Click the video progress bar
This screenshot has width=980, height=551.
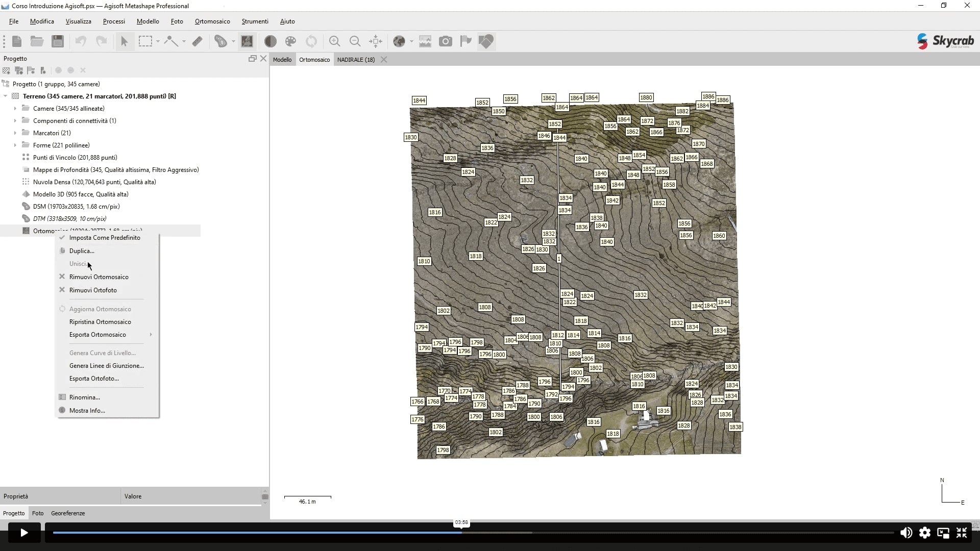(473, 533)
